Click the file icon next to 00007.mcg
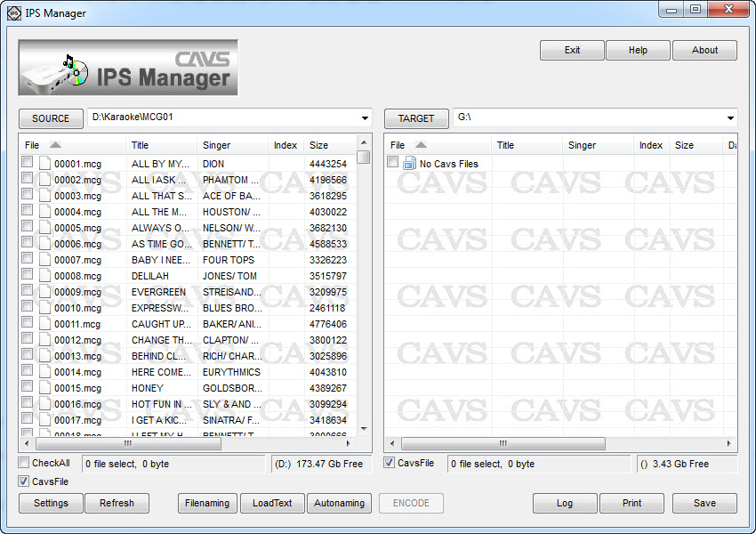 [44, 260]
